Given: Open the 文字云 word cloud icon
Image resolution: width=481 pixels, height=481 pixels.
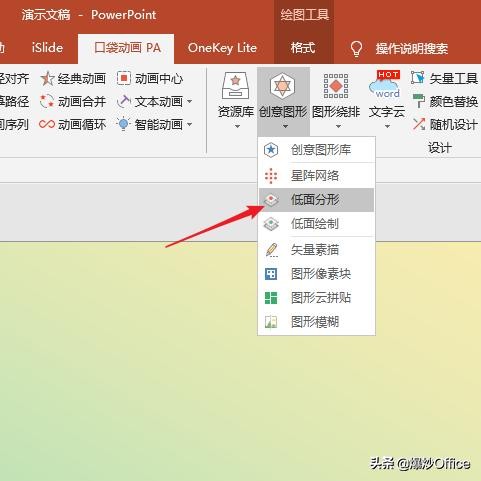Looking at the screenshot, I should click(385, 85).
